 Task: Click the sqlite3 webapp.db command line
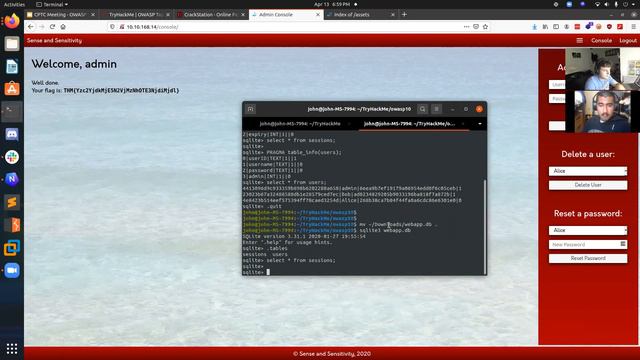385,230
